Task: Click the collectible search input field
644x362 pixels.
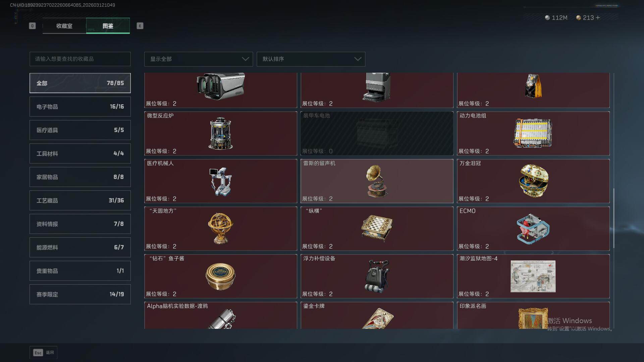Action: (x=80, y=59)
